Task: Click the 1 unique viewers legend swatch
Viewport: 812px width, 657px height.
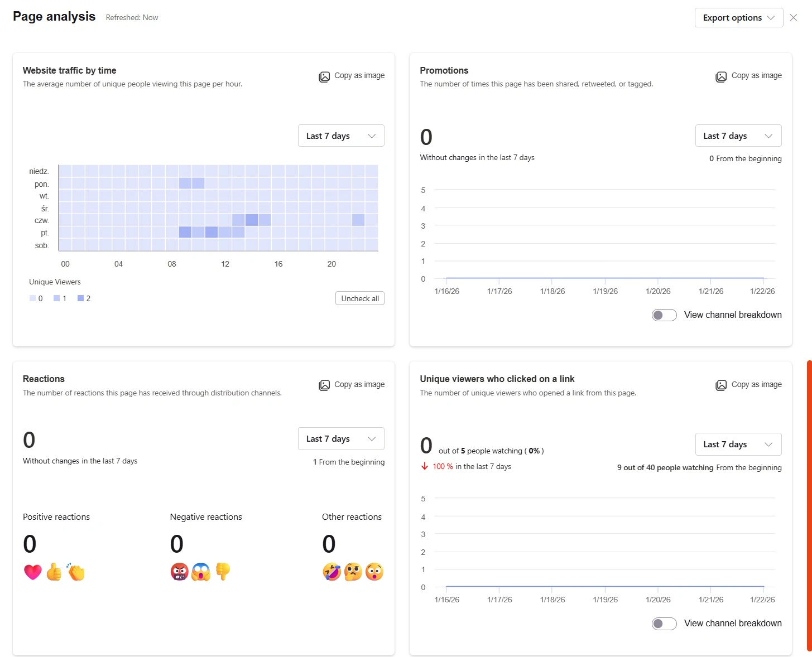Action: tap(57, 298)
